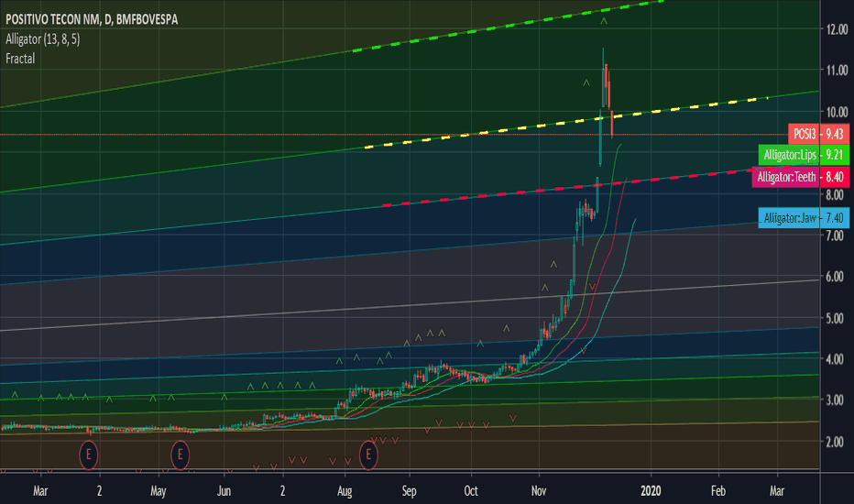
Task: Click the 5.00 price axis value
Action: (x=837, y=318)
